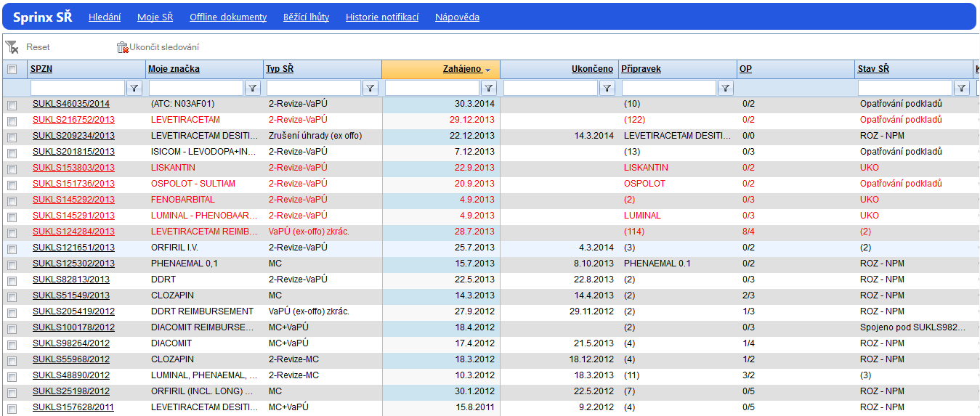
Task: Click the Typ SŘ filter text field
Action: [314, 88]
